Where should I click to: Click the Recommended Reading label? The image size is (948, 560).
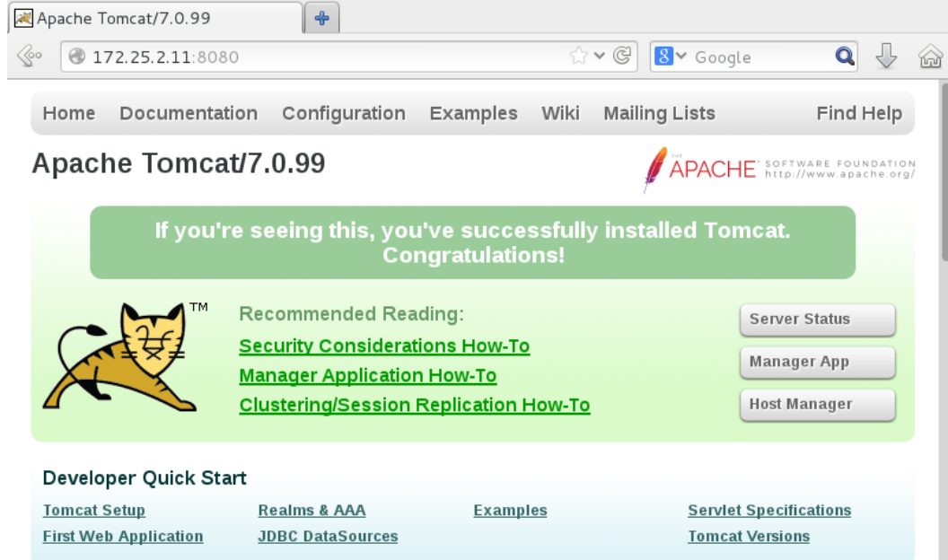(351, 314)
